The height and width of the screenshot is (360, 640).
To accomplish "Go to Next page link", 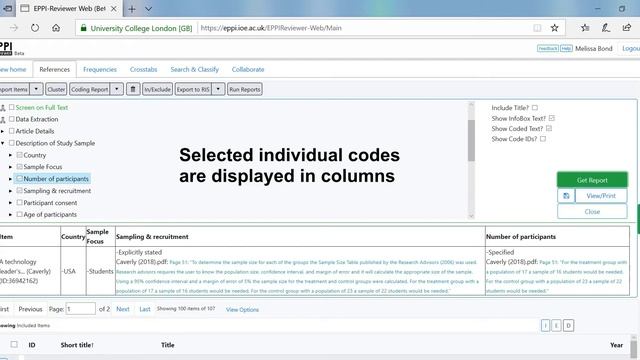I will click(x=123, y=309).
